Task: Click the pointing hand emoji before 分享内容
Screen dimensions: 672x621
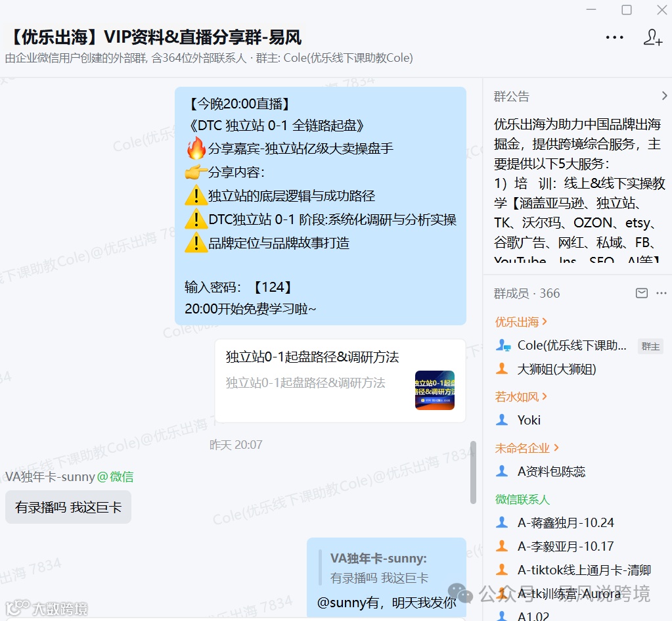Action: click(196, 172)
